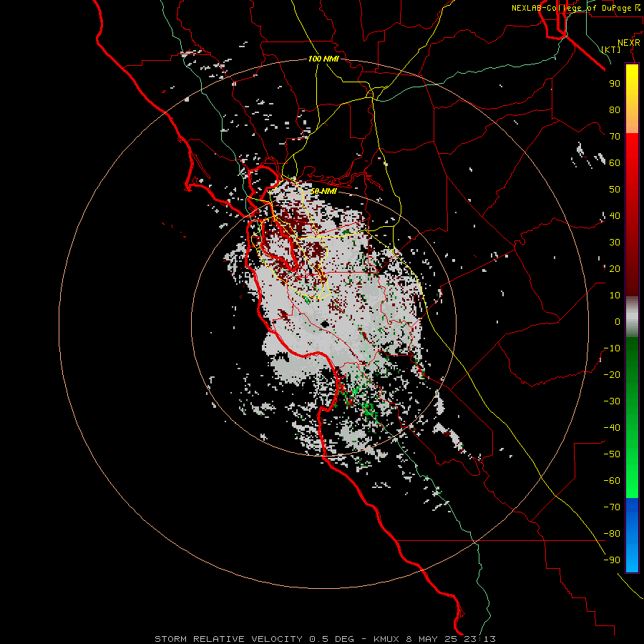Click the "100 NMI" range ring label
This screenshot has height=644, width=644.
323,59
